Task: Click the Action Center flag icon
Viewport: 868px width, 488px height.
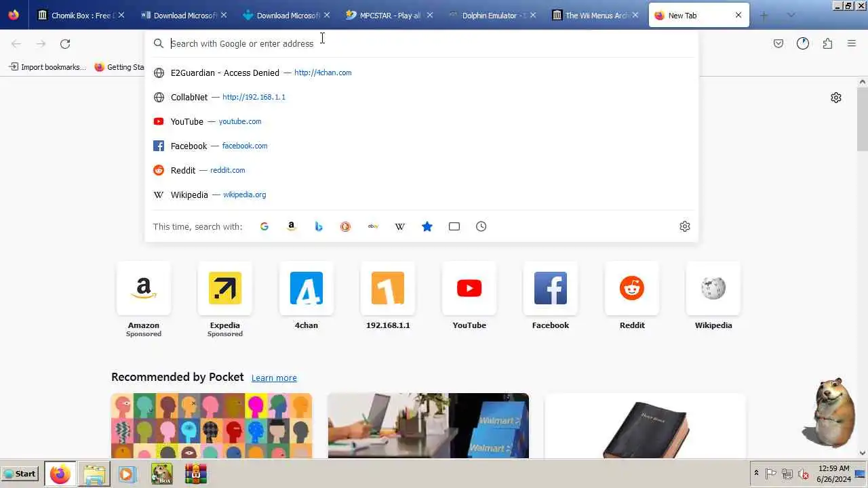Action: tap(771, 474)
